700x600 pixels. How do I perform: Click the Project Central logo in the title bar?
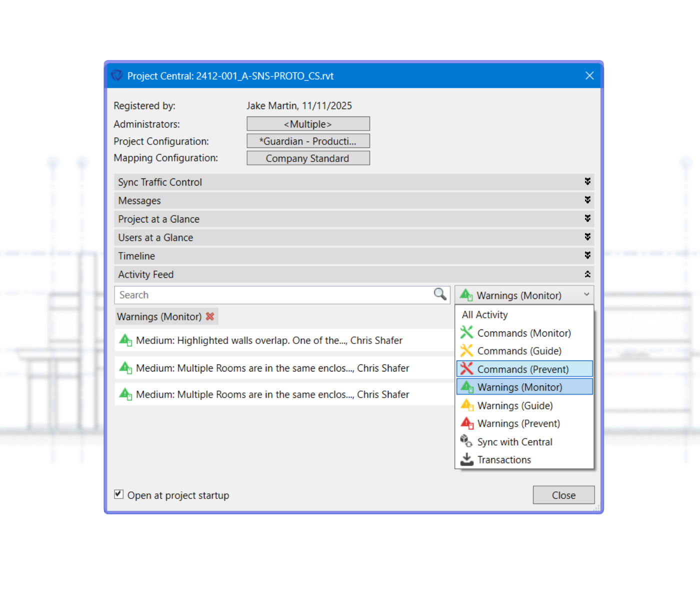point(116,76)
